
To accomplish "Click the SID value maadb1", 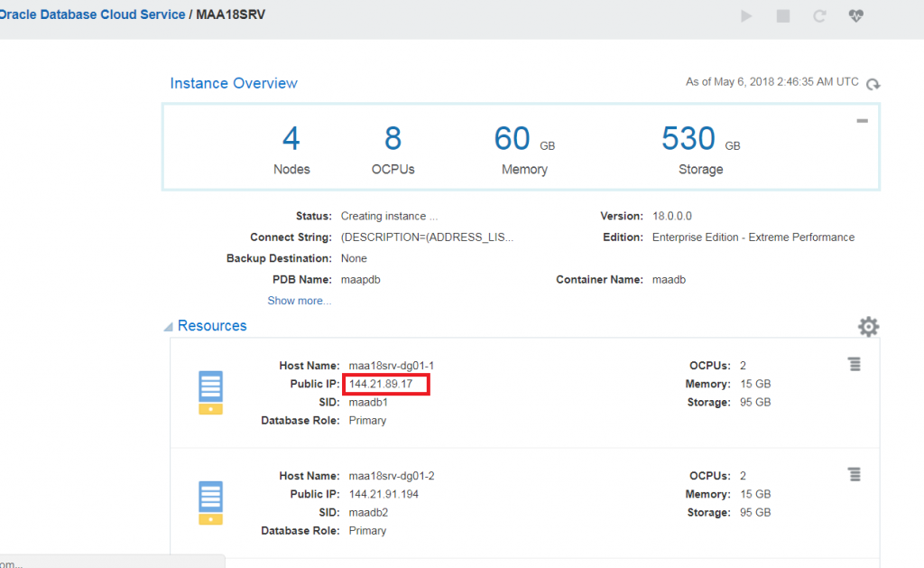I will click(368, 402).
